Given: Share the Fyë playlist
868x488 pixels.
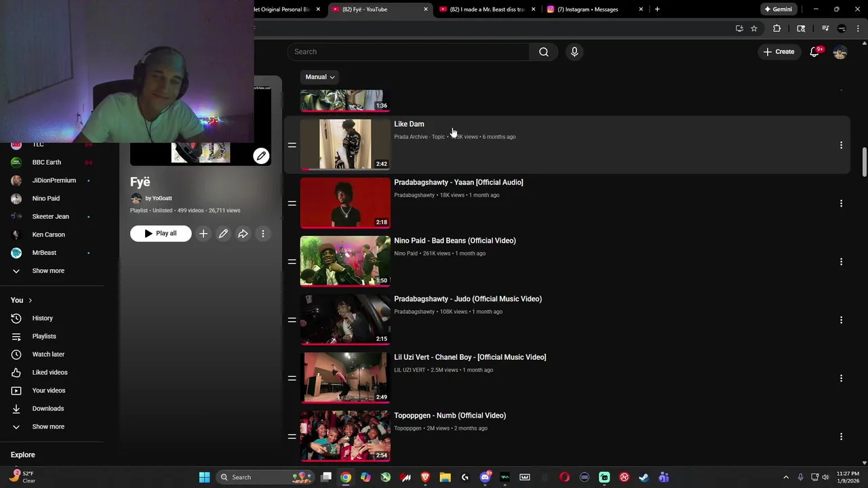Looking at the screenshot, I should pos(243,234).
